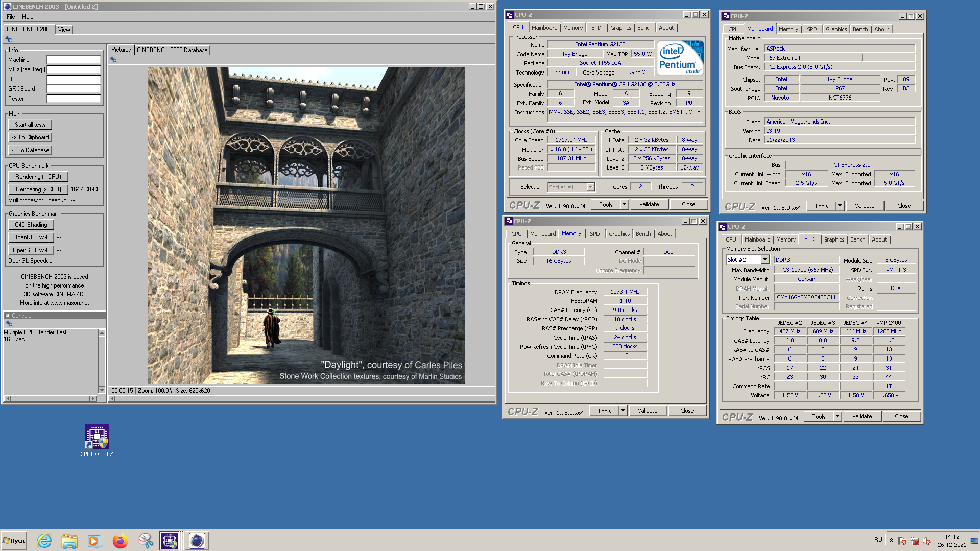
Task: Click the volume tray icon
Action: pos(927,541)
